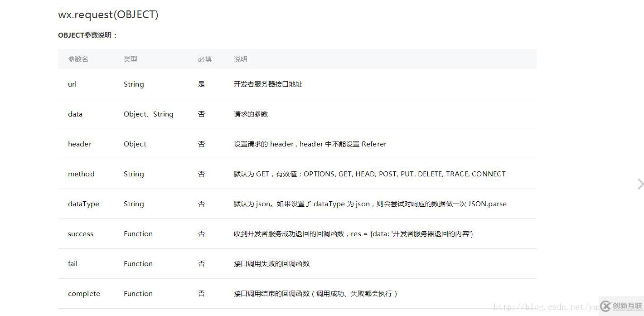Select the 是 value in the url row
Screen dimensions: 644x316
click(201, 84)
